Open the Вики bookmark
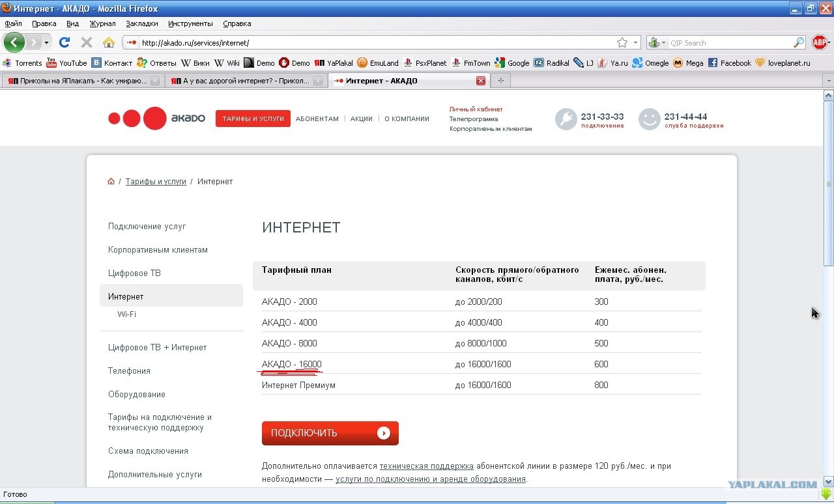 point(195,63)
